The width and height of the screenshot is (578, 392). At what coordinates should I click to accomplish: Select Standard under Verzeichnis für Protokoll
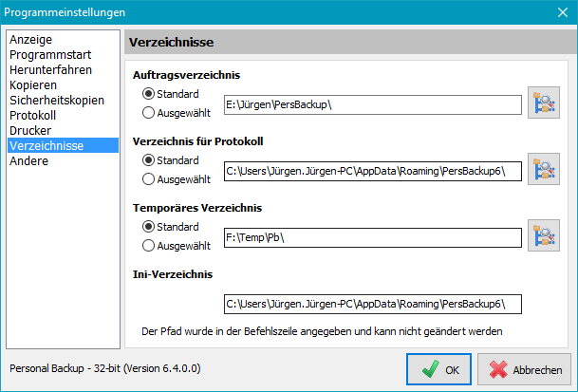click(170, 160)
